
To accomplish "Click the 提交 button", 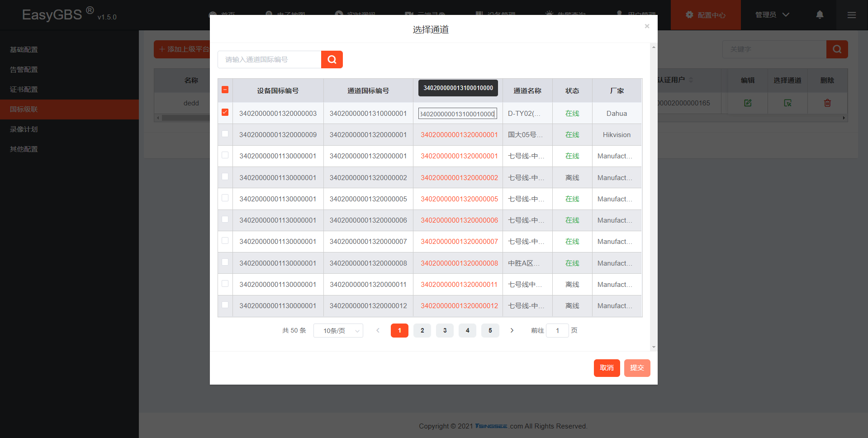I will point(637,368).
